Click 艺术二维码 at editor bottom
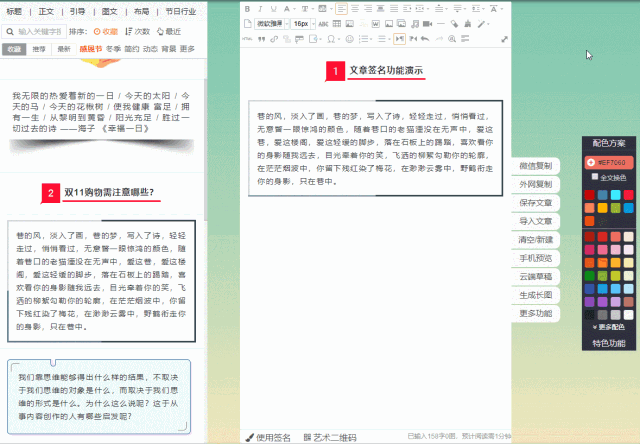 pyautogui.click(x=330, y=437)
